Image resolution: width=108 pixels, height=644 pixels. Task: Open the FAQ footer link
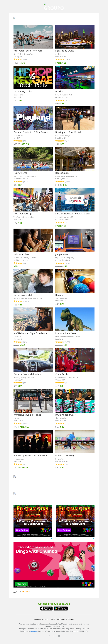coord(53,619)
